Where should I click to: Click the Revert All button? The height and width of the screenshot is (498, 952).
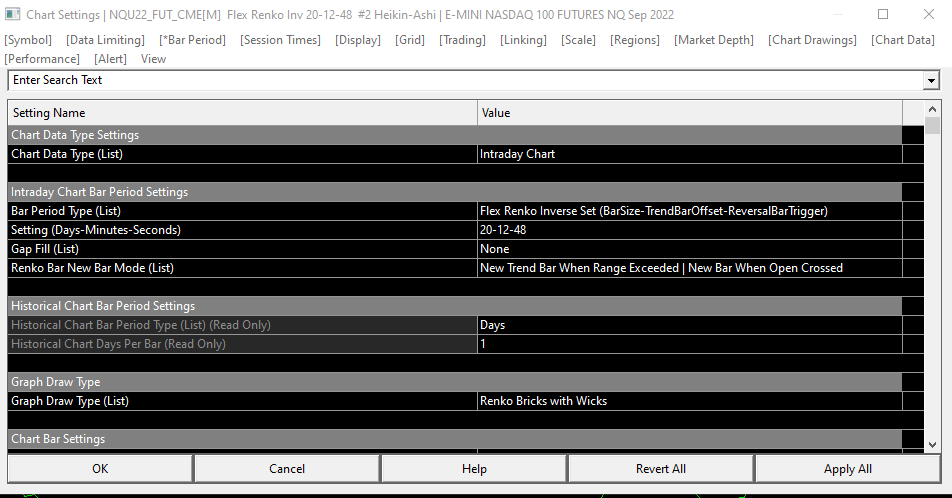point(661,469)
